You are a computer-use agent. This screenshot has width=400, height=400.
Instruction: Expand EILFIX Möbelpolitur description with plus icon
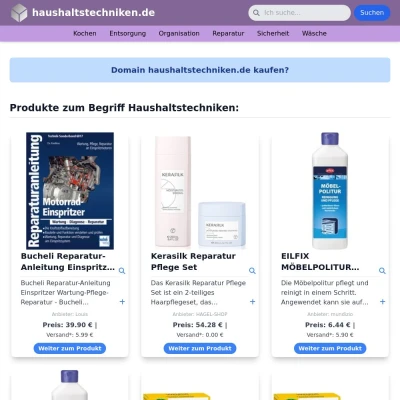tap(382, 302)
